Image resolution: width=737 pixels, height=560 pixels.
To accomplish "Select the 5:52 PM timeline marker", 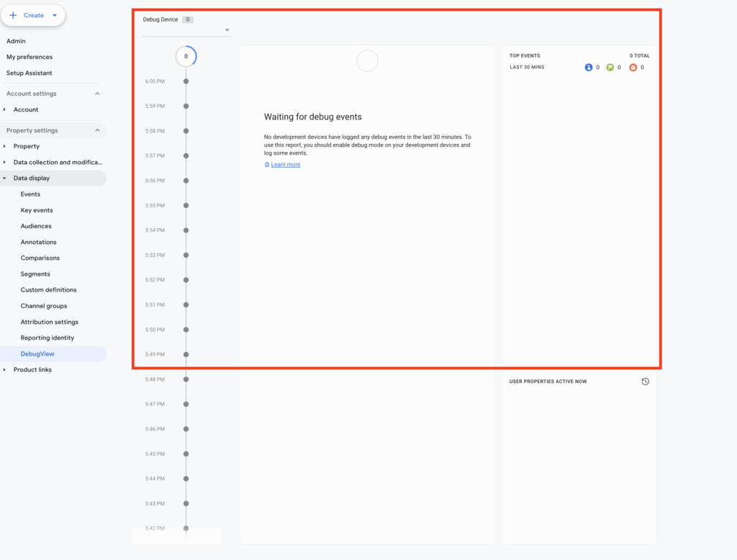I will pos(186,280).
